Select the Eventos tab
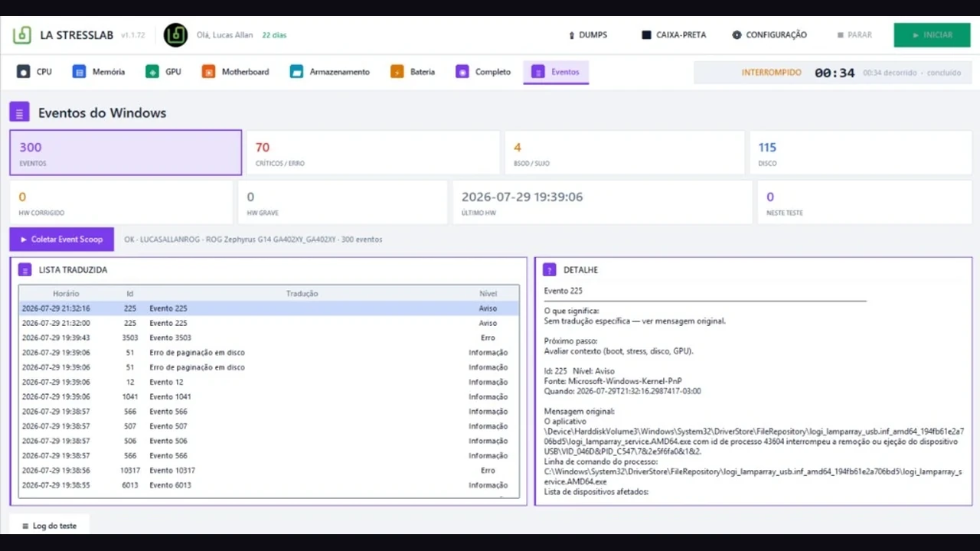 click(x=556, y=72)
